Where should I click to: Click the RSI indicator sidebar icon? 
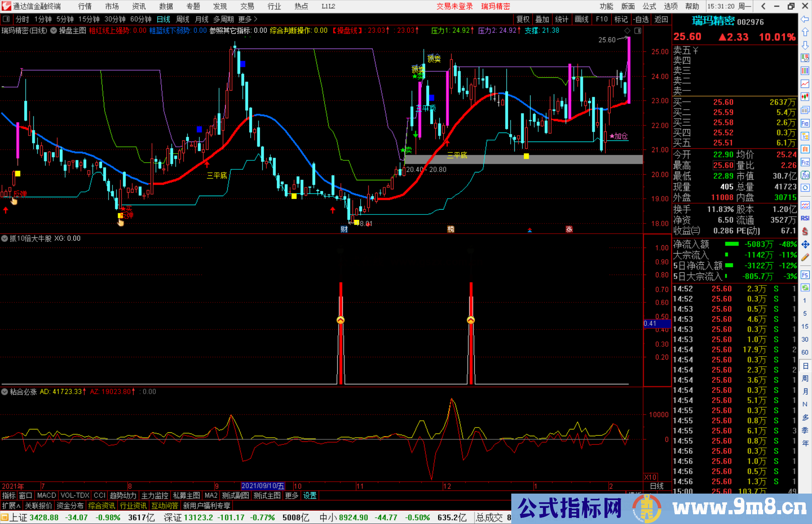(x=805, y=218)
